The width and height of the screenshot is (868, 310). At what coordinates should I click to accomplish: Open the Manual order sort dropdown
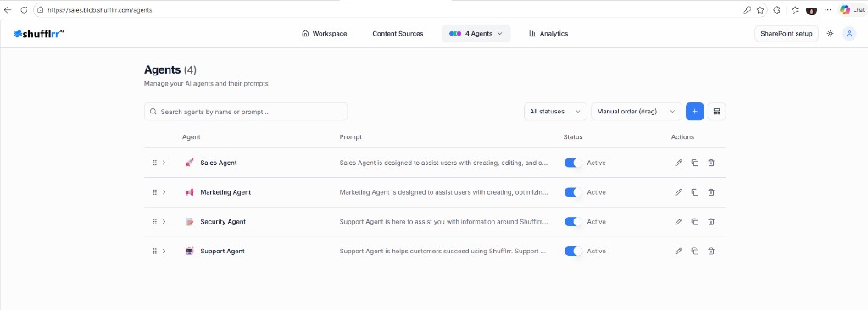[x=637, y=111]
